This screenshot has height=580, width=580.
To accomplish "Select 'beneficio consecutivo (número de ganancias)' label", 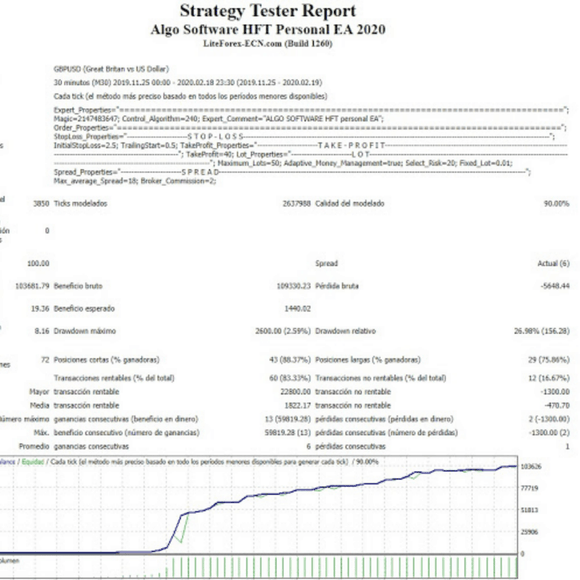I will [x=127, y=433].
